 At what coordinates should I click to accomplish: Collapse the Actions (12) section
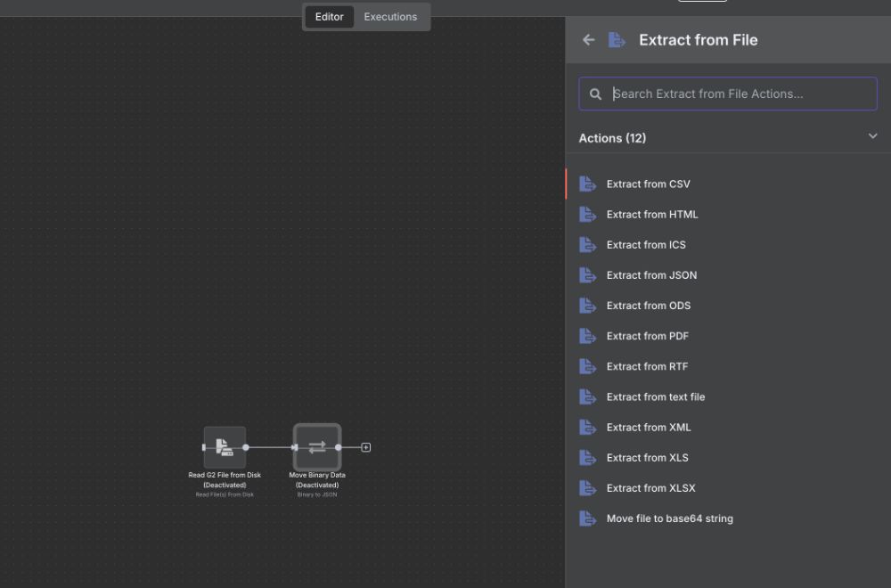point(872,136)
